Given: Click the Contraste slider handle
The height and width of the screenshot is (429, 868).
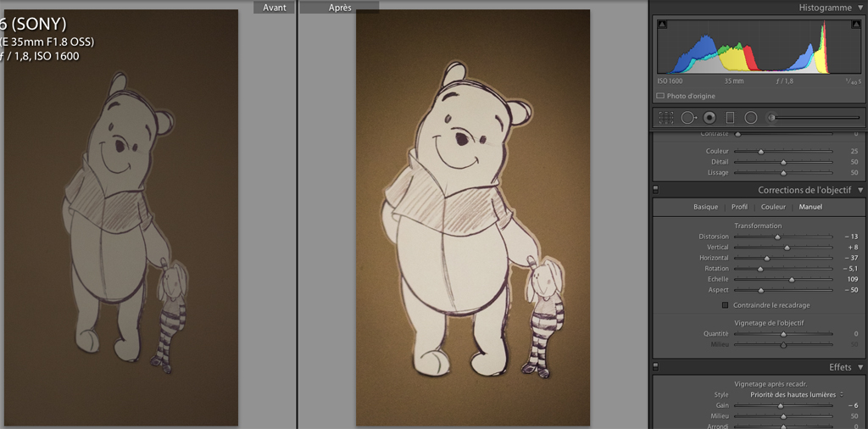Looking at the screenshot, I should [737, 135].
